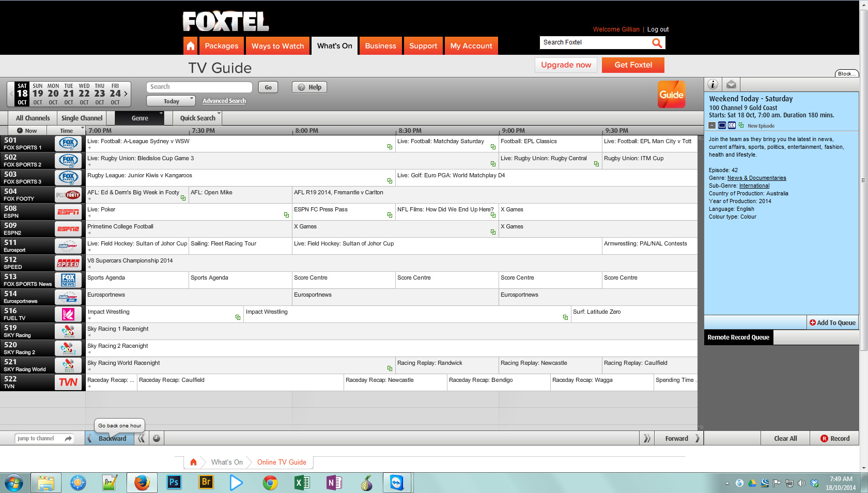Image resolution: width=868 pixels, height=493 pixels.
Task: Click the Advanced Search link
Action: coord(224,101)
